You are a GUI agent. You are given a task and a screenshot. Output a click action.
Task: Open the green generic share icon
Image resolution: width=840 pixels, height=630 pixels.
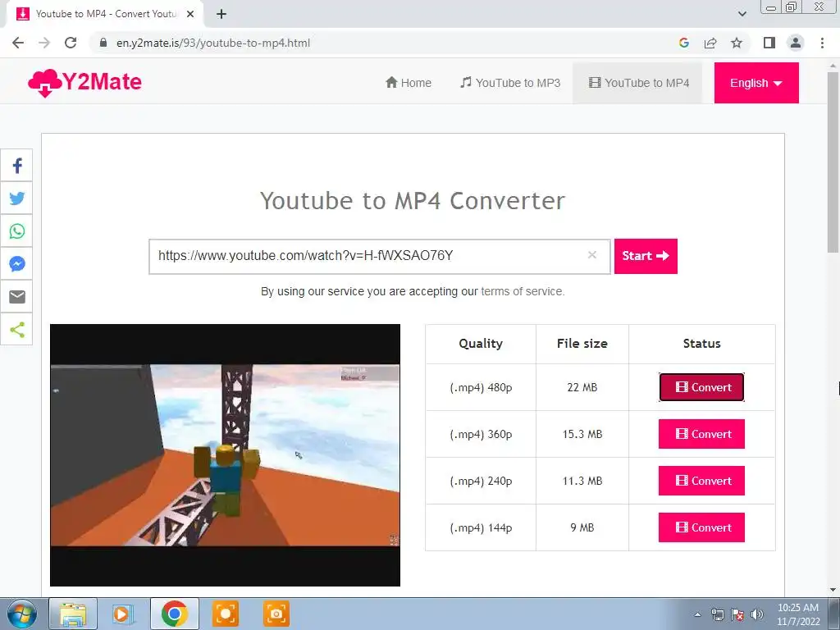(16, 330)
